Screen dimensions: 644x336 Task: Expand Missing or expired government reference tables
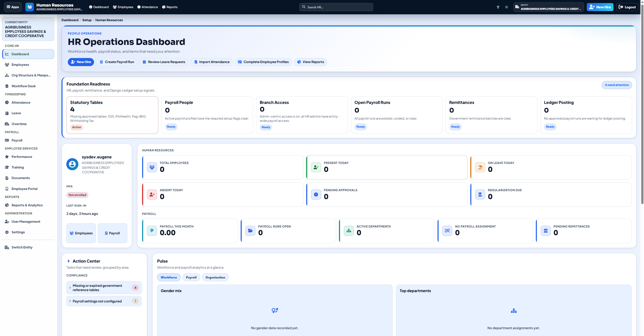point(104,288)
